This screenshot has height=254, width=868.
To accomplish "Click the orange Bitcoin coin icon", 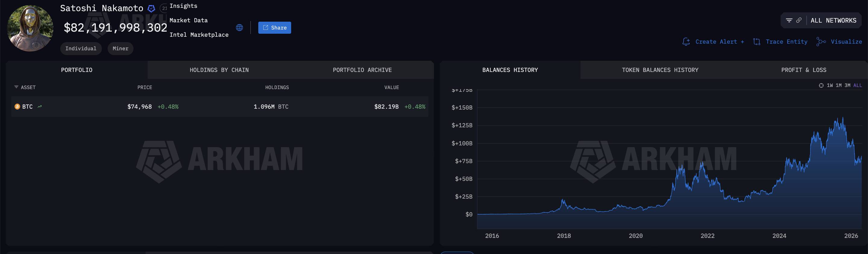I will 17,107.
